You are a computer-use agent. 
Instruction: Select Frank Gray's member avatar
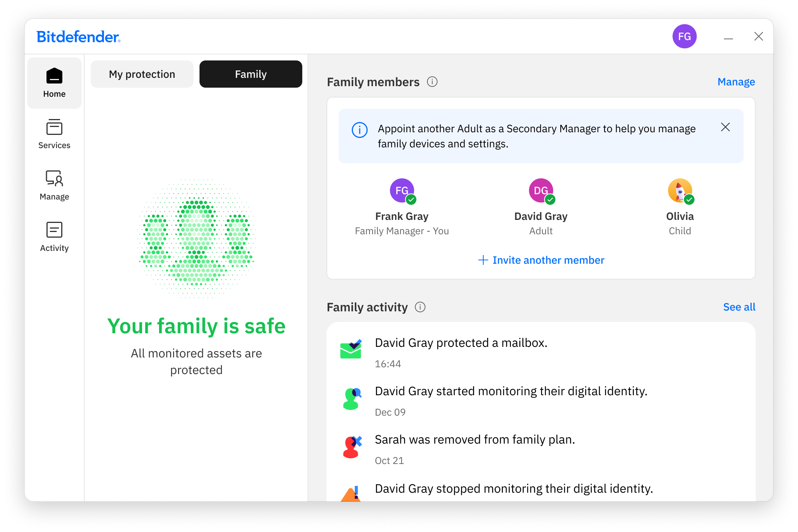click(x=402, y=190)
